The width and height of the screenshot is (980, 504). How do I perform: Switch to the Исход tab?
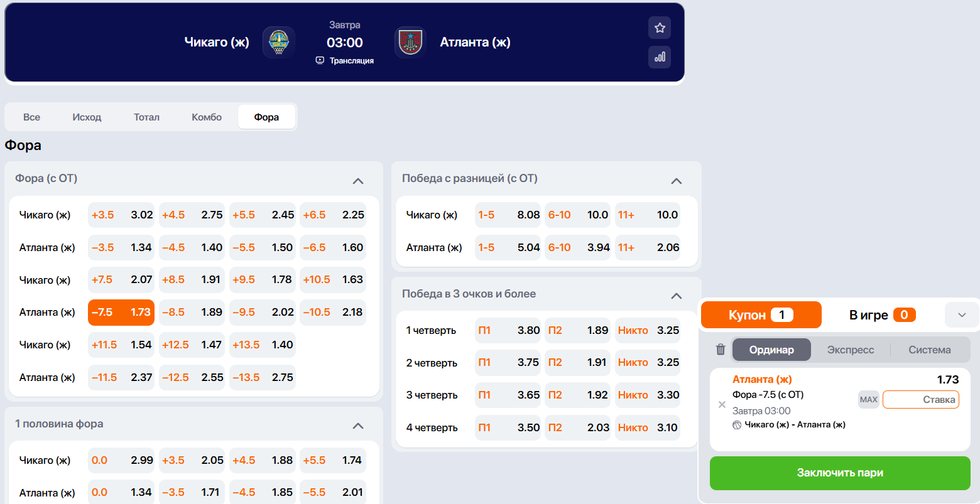click(87, 117)
